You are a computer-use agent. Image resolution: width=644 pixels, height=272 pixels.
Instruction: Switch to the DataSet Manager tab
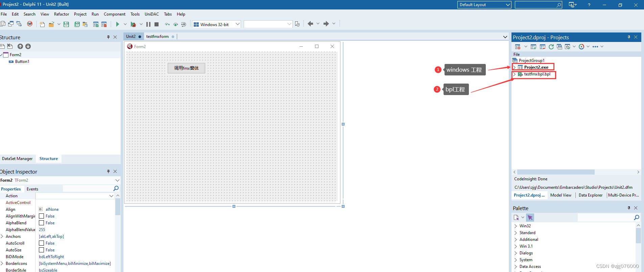pyautogui.click(x=17, y=159)
